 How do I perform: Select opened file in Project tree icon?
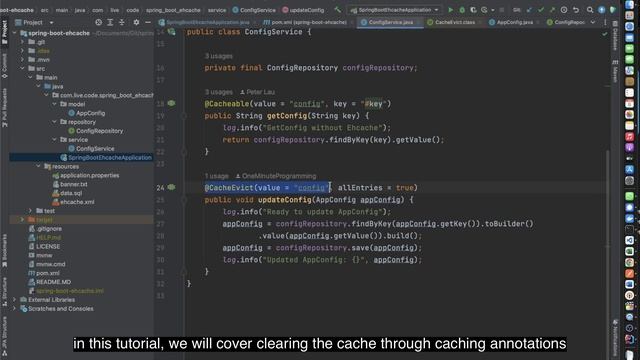click(98, 22)
